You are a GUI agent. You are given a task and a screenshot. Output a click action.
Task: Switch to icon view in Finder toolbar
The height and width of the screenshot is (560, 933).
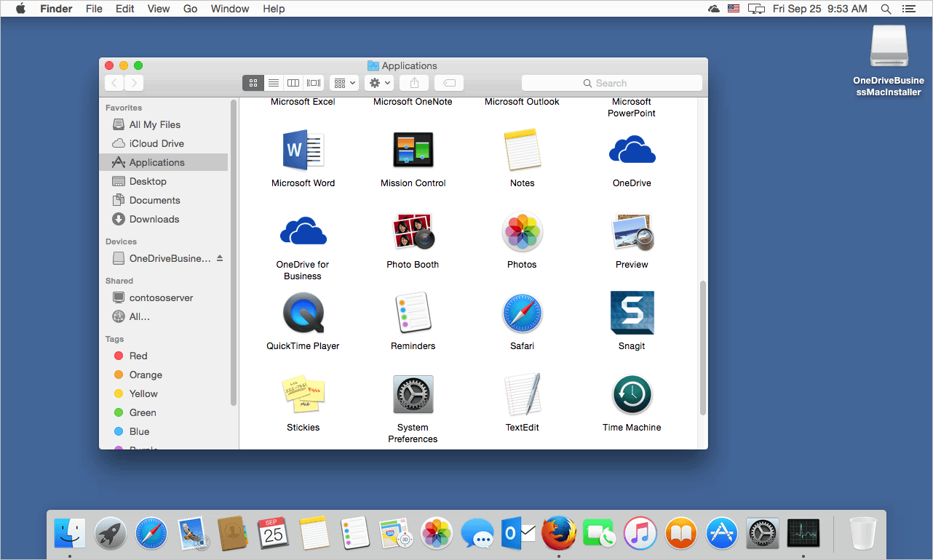[253, 83]
